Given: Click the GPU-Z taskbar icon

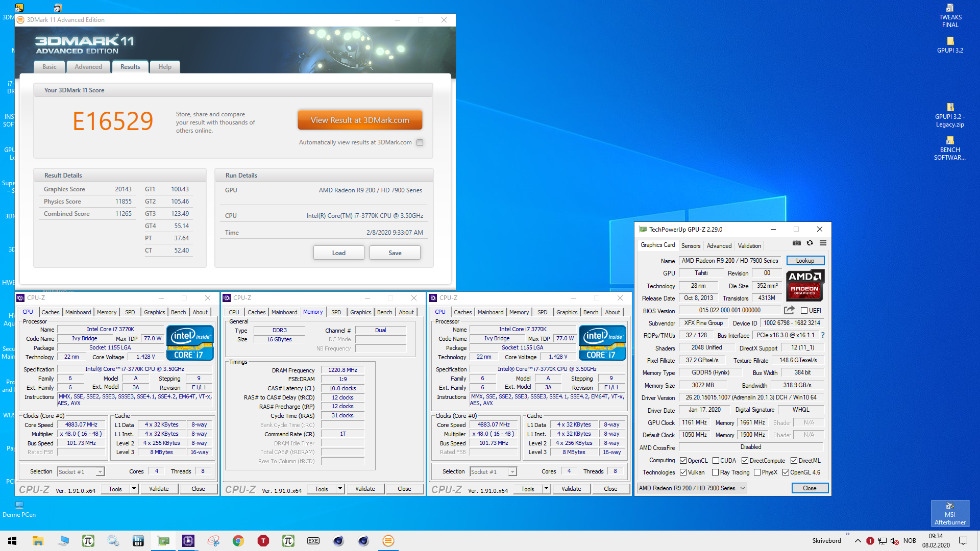Looking at the screenshot, I should coord(163,541).
